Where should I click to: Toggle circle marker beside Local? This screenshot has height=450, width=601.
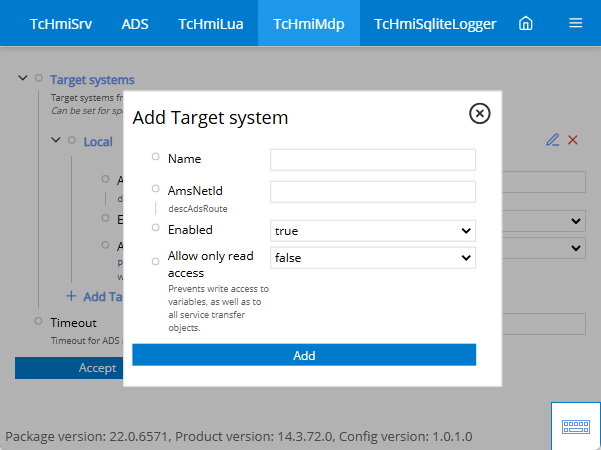[x=72, y=140]
